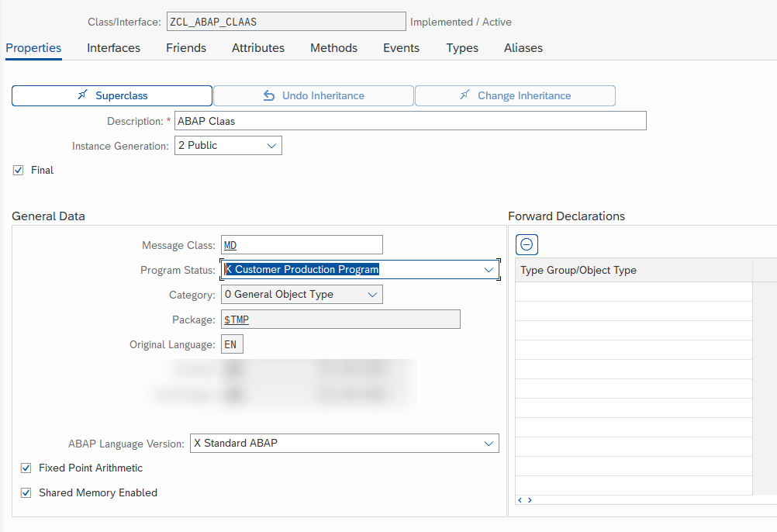Switch to the Types tab
777x532 pixels.
click(x=462, y=48)
